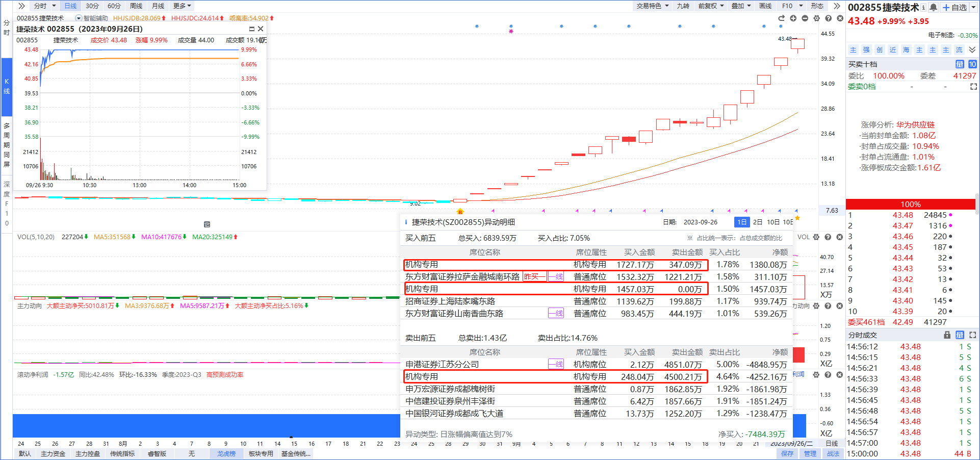
Task: Click the 管理 button
Action: (810, 453)
